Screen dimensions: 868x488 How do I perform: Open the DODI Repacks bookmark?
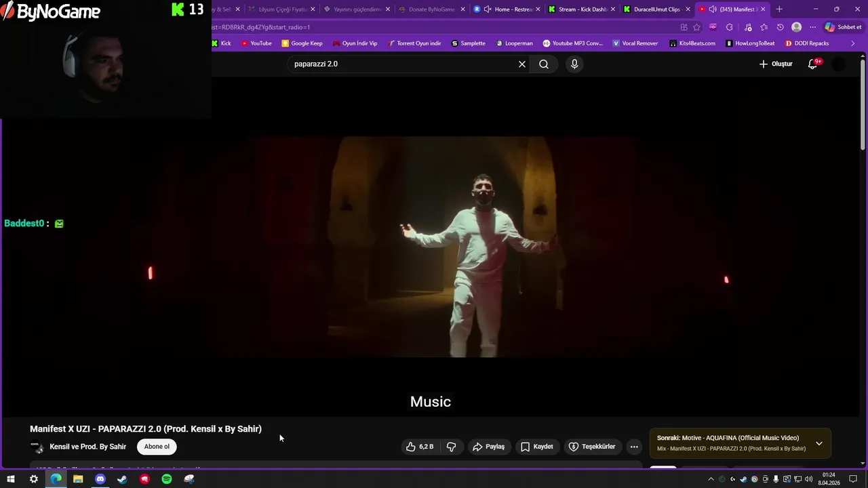point(807,43)
